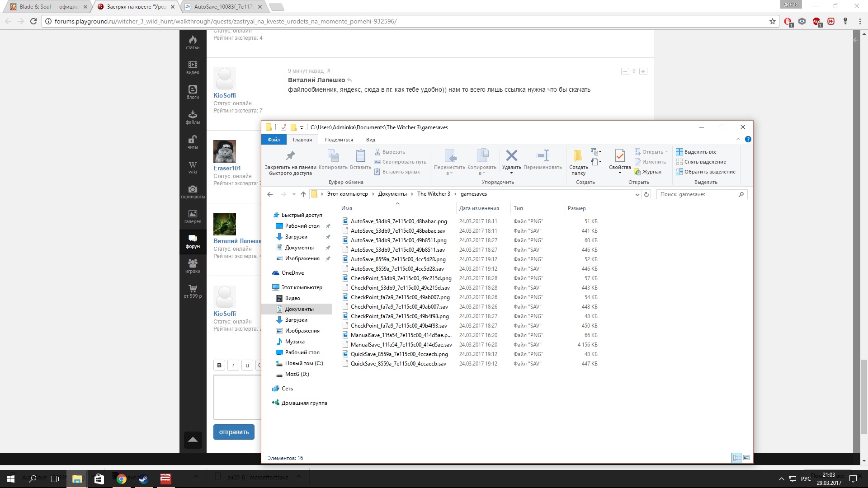
Task: Select file QuickSave_8559a_7e115c00_4ccaecb.sav
Action: coord(398,364)
